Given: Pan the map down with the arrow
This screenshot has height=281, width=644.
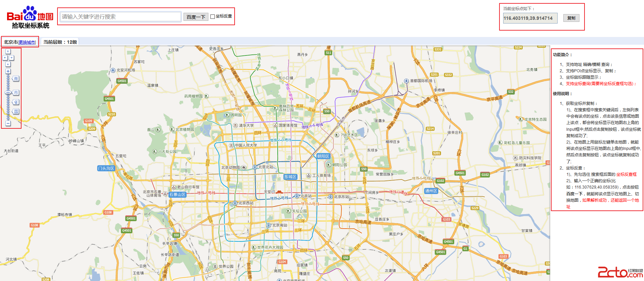Looking at the screenshot, I should point(8,64).
